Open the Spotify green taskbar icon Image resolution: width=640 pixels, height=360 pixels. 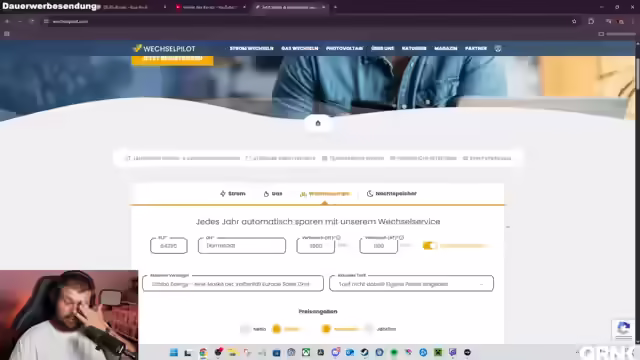pyautogui.click(x=394, y=352)
